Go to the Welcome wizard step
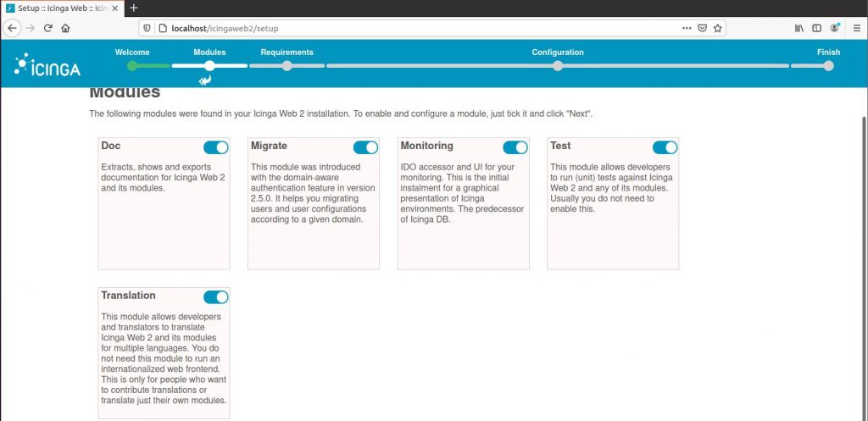 132,52
